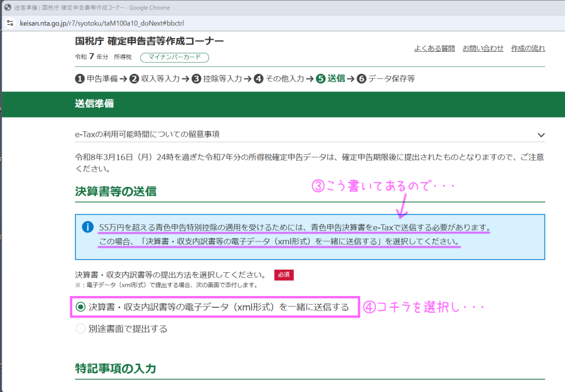Click the step 1 申告準備 circle icon
Screen dimensions: 565x392
tap(80, 79)
